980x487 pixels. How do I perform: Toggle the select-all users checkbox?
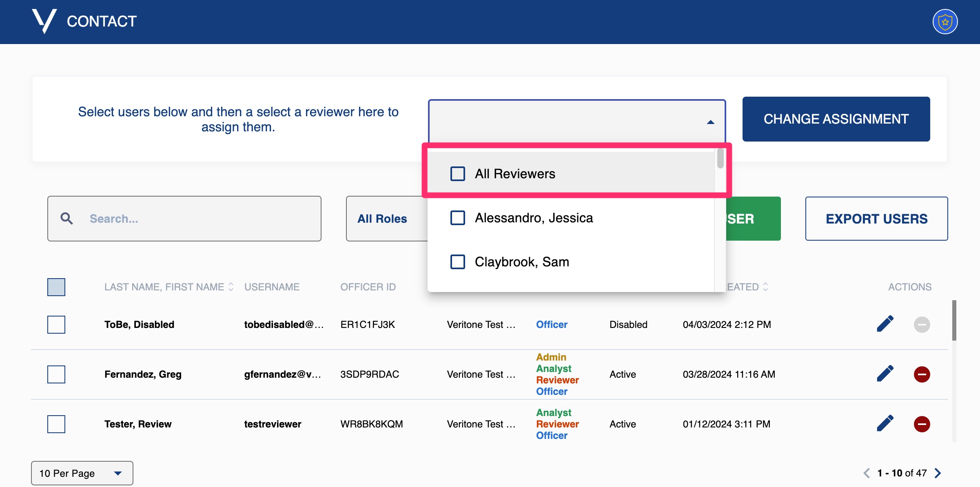(x=56, y=287)
